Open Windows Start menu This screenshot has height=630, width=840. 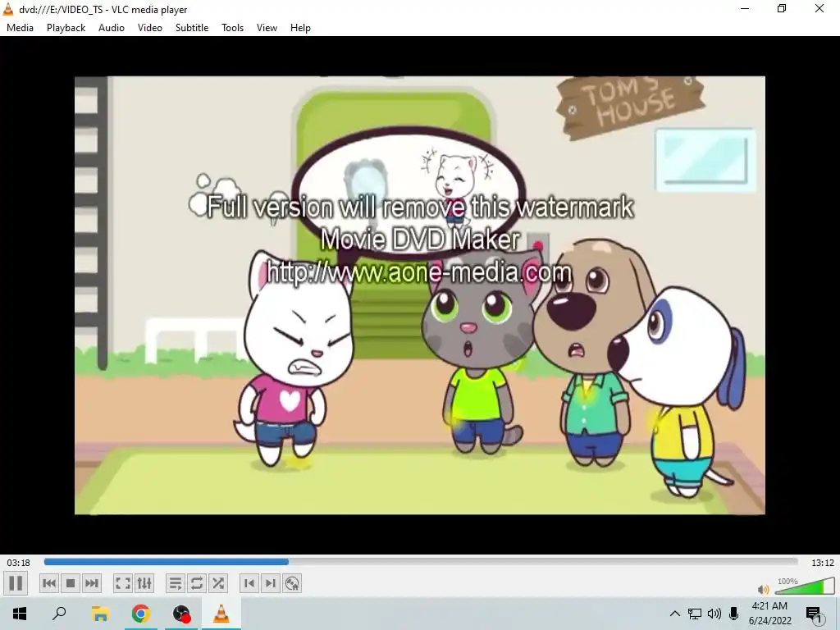point(20,614)
